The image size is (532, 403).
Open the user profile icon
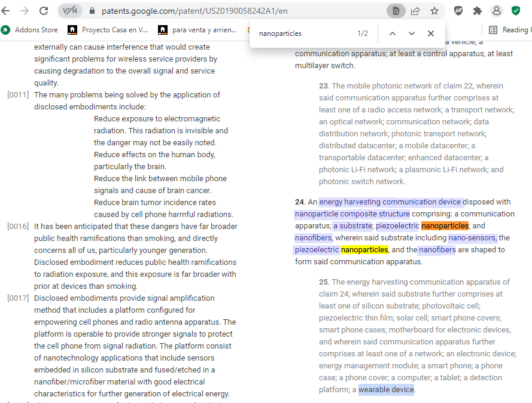(497, 11)
